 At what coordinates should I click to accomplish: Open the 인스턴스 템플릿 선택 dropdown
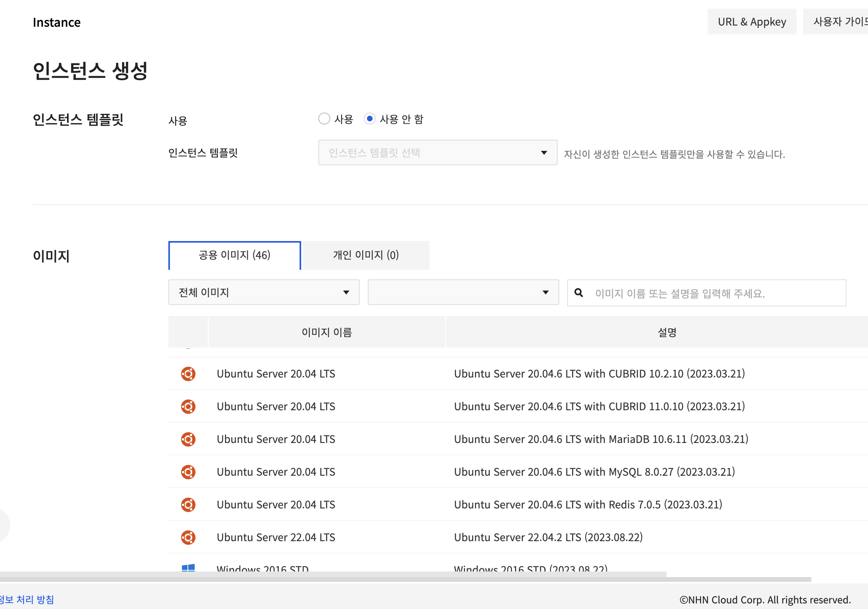pos(438,152)
